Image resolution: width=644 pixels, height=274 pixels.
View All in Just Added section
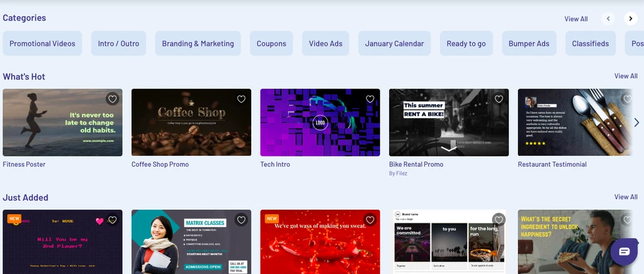[626, 197]
